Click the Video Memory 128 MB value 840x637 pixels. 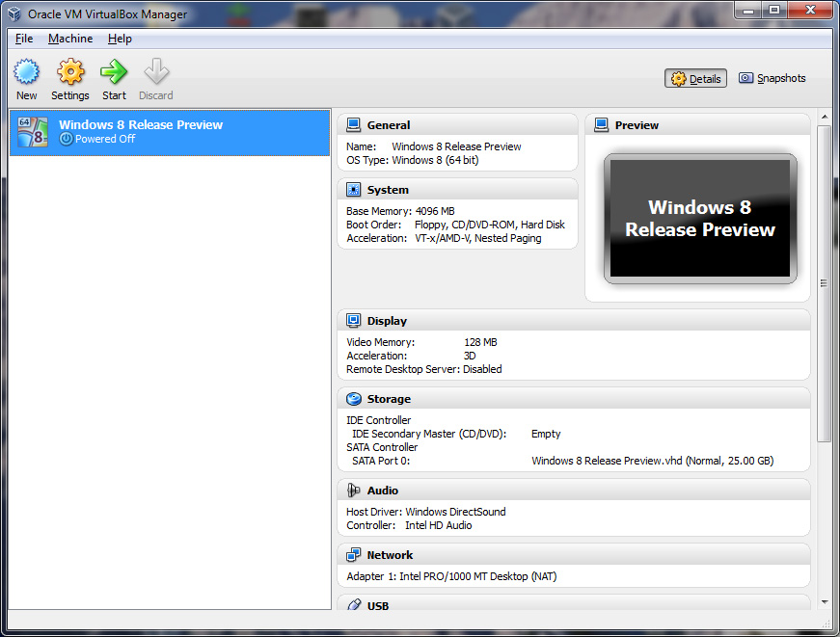480,342
